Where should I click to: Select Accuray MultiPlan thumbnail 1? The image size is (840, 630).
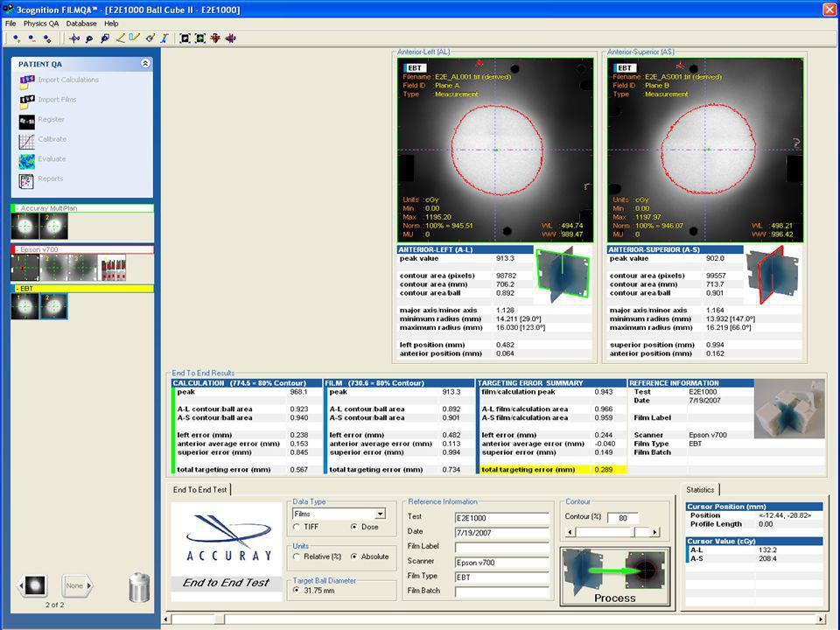pos(25,226)
